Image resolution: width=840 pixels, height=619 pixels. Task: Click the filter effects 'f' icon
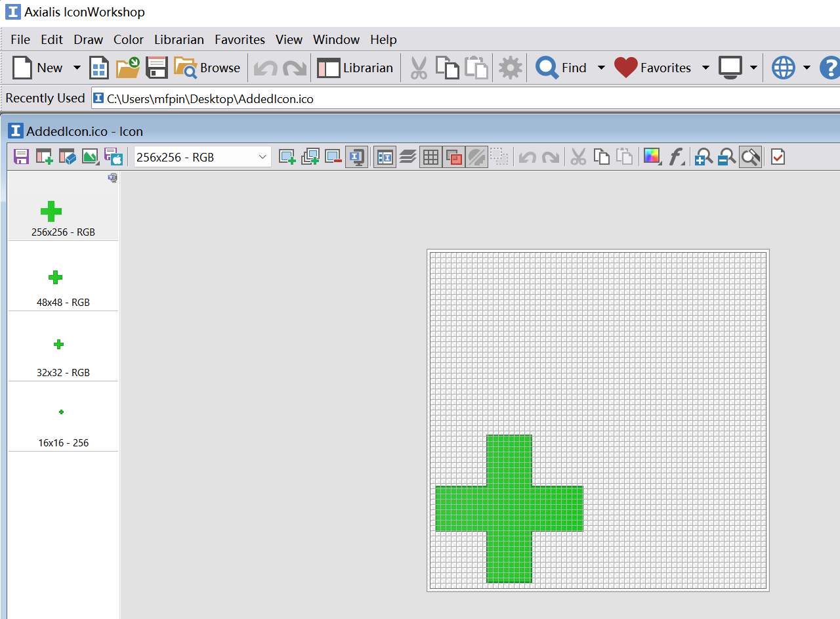(x=676, y=157)
